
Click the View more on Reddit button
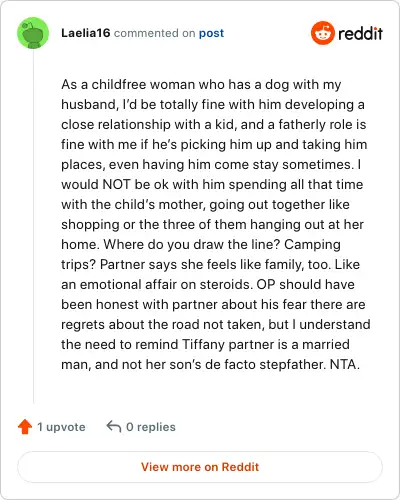200,467
